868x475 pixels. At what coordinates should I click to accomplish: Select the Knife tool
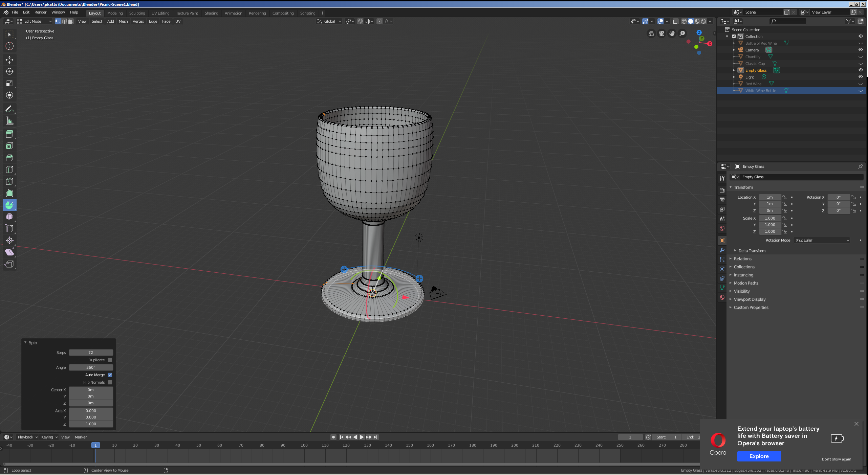[x=9, y=181]
